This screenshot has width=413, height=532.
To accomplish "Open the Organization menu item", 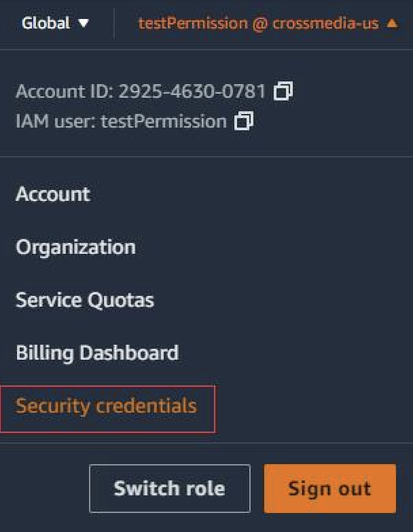I will [x=76, y=247].
